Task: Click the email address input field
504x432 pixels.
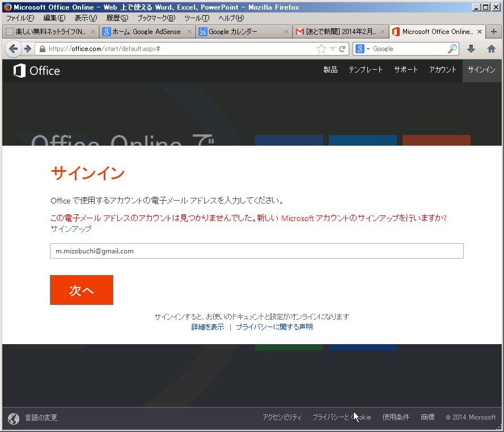Action: pyautogui.click(x=256, y=251)
